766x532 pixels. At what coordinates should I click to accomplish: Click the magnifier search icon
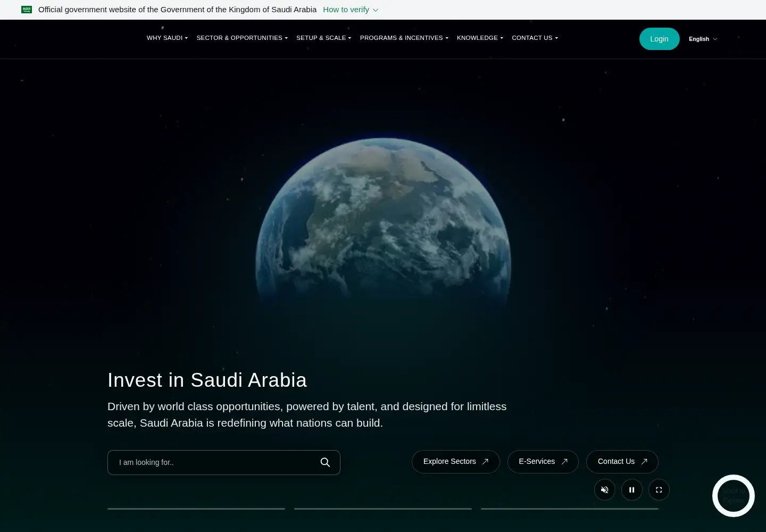click(x=325, y=462)
